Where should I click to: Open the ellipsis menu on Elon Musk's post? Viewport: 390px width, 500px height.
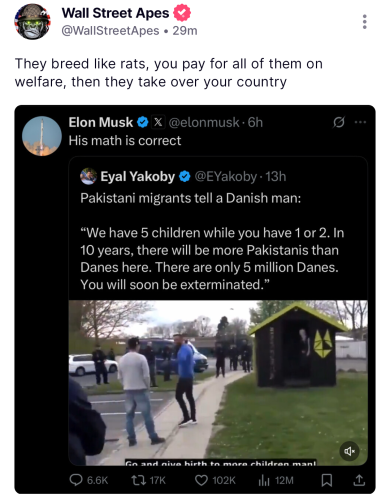tap(360, 122)
